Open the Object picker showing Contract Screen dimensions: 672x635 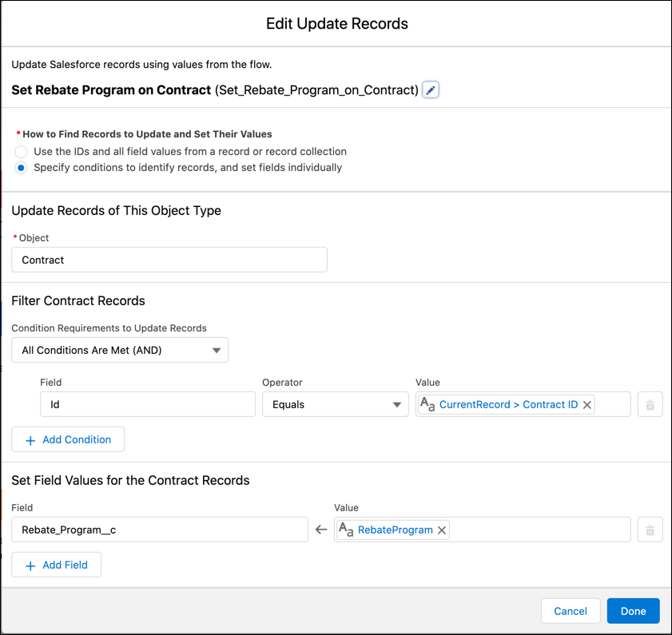point(169,260)
